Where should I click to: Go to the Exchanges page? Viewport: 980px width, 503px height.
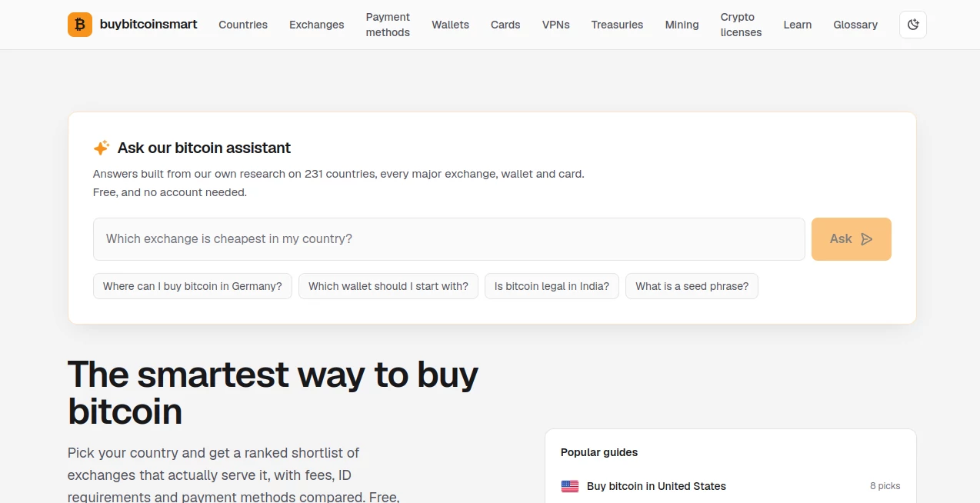(317, 25)
